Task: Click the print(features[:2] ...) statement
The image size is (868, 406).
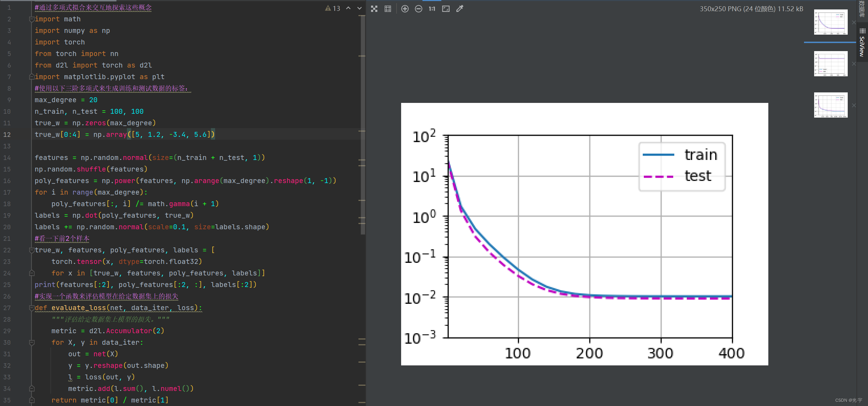Action: [145, 285]
